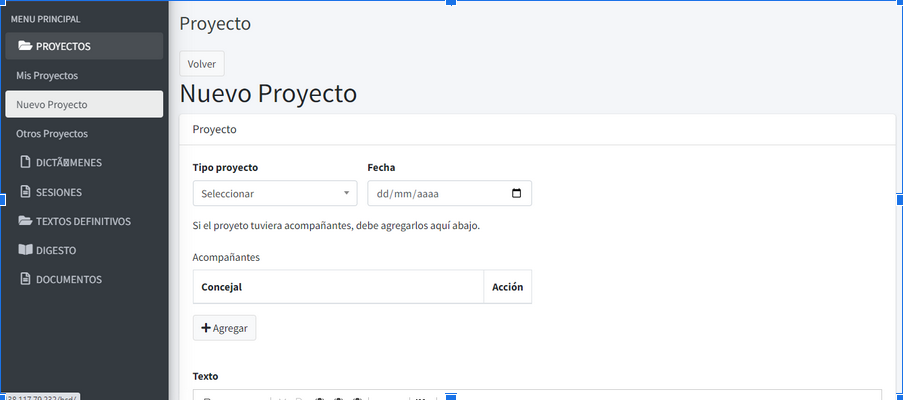The image size is (903, 400).
Task: Click the open-folder icon beside PROYECTOS
Action: [x=25, y=46]
